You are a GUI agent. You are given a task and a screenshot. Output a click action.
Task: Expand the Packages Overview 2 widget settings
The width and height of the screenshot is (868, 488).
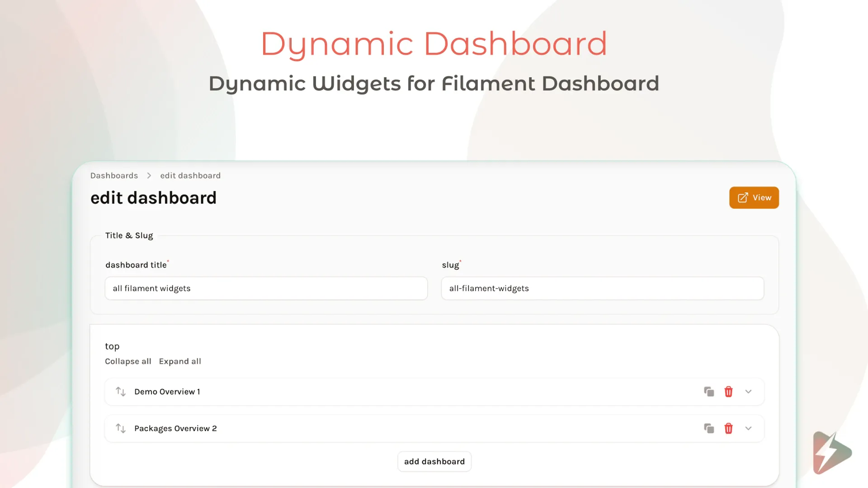[x=748, y=428]
